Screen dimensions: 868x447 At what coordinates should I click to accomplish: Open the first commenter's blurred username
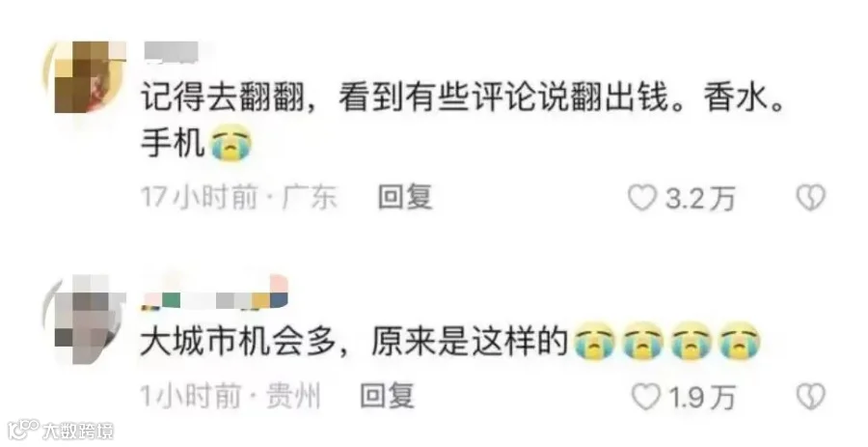172,51
